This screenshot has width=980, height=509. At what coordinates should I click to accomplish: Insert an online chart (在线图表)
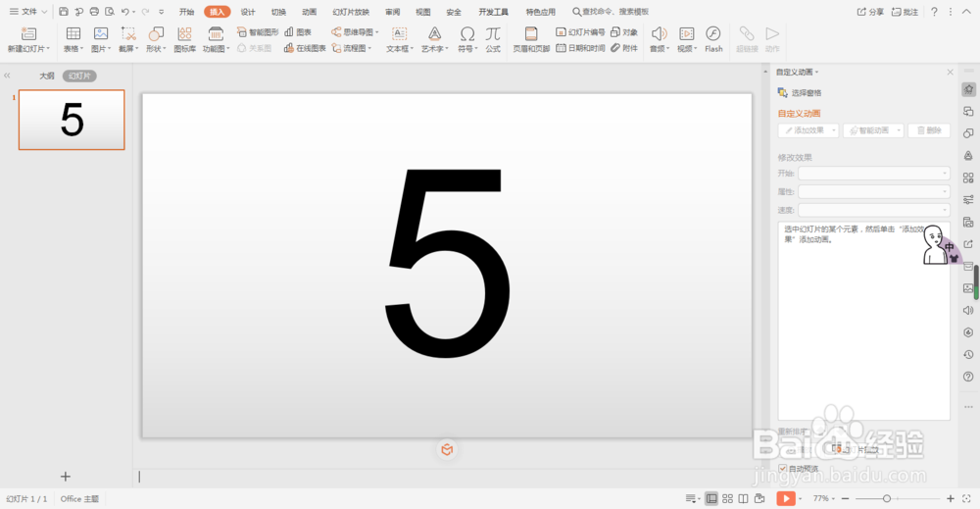pos(305,48)
